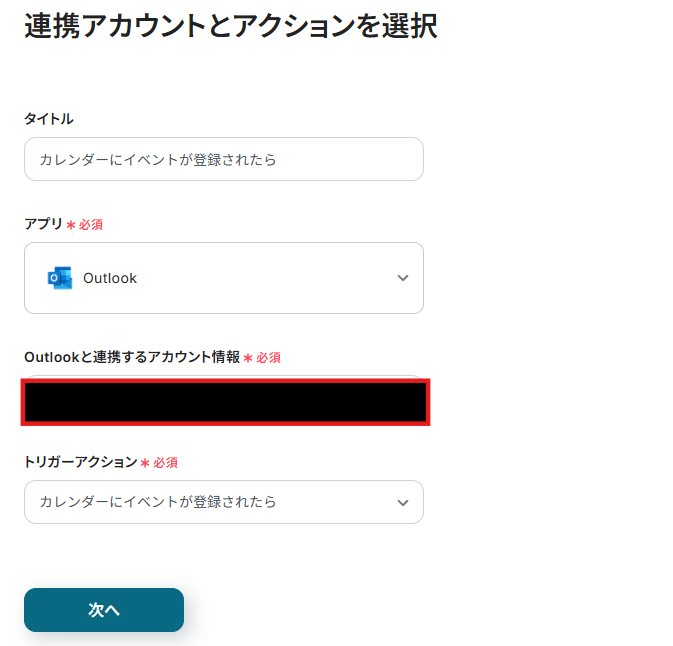Click the Outlookと連携するアカウント情報 label
Viewport: 673px width, 646px height.
coord(131,357)
